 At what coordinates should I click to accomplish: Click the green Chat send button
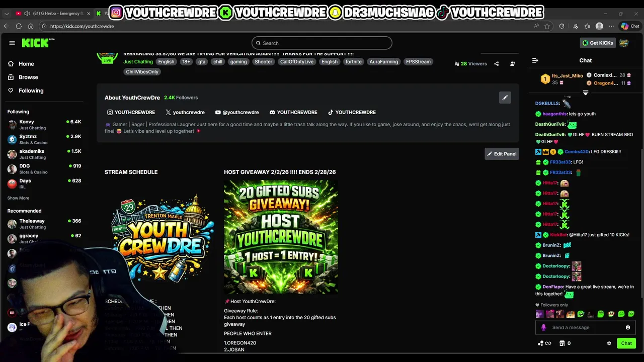click(626, 343)
